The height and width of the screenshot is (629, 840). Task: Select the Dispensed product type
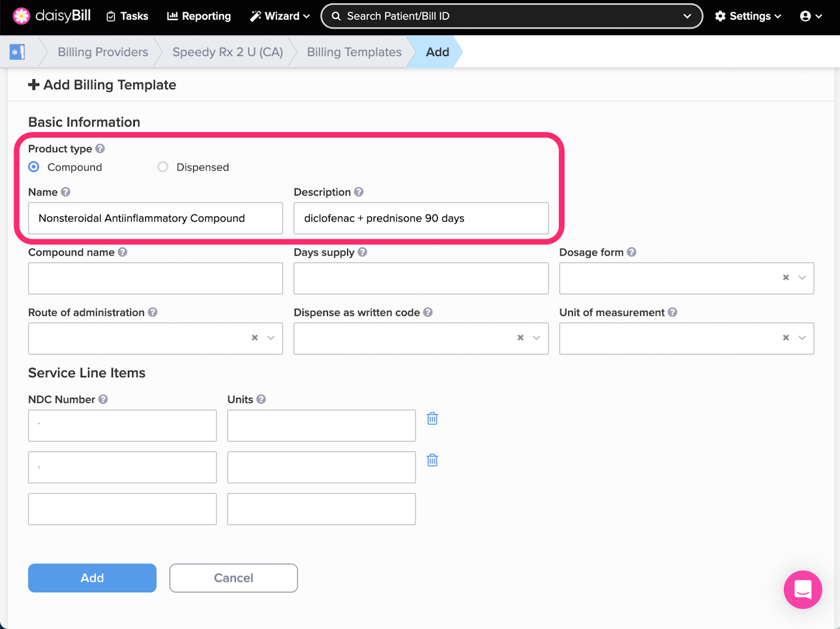tap(163, 167)
